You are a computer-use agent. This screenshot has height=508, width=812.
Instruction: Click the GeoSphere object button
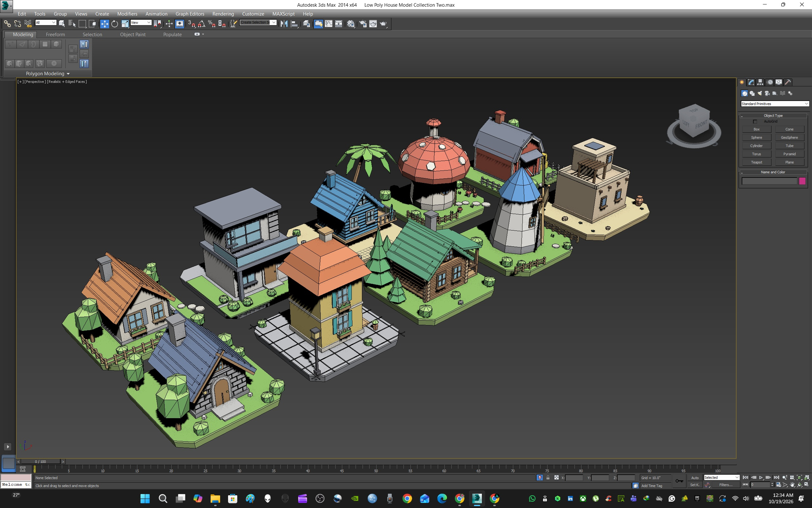(789, 137)
